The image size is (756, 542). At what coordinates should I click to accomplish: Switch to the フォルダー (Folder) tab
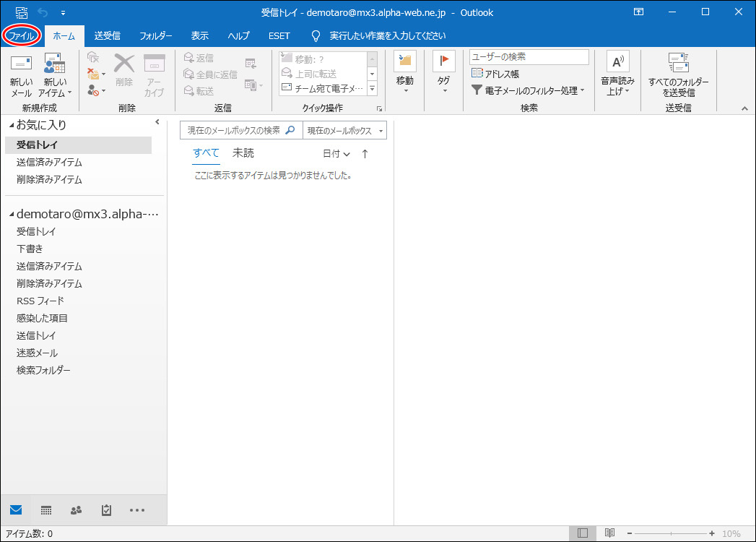point(156,35)
